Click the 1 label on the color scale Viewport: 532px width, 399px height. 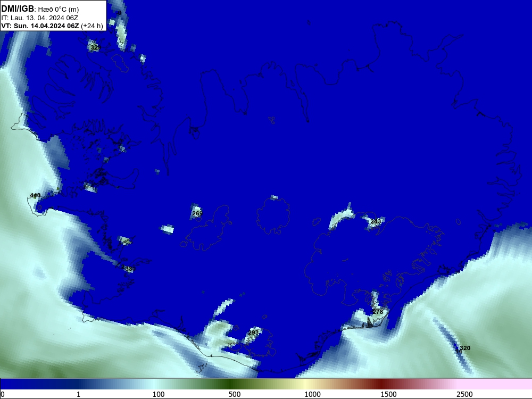[x=78, y=394]
